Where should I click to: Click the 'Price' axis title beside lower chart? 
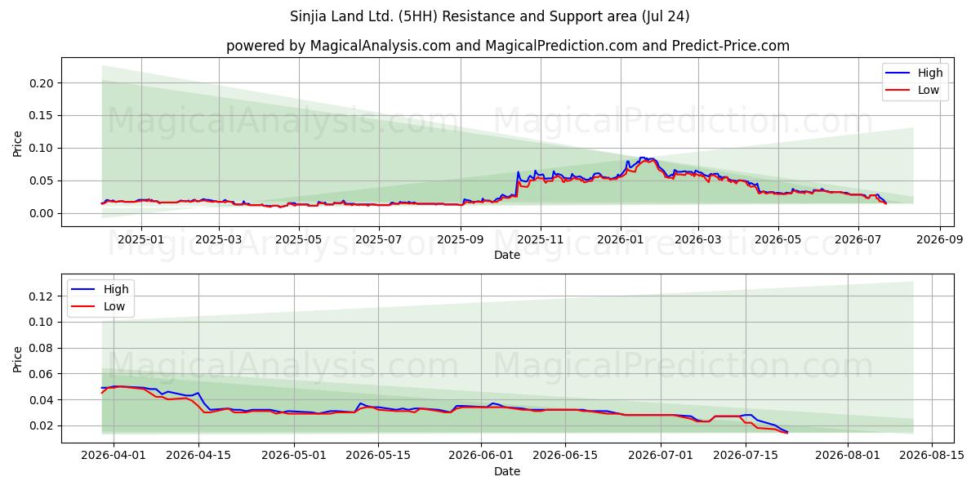pyautogui.click(x=17, y=359)
